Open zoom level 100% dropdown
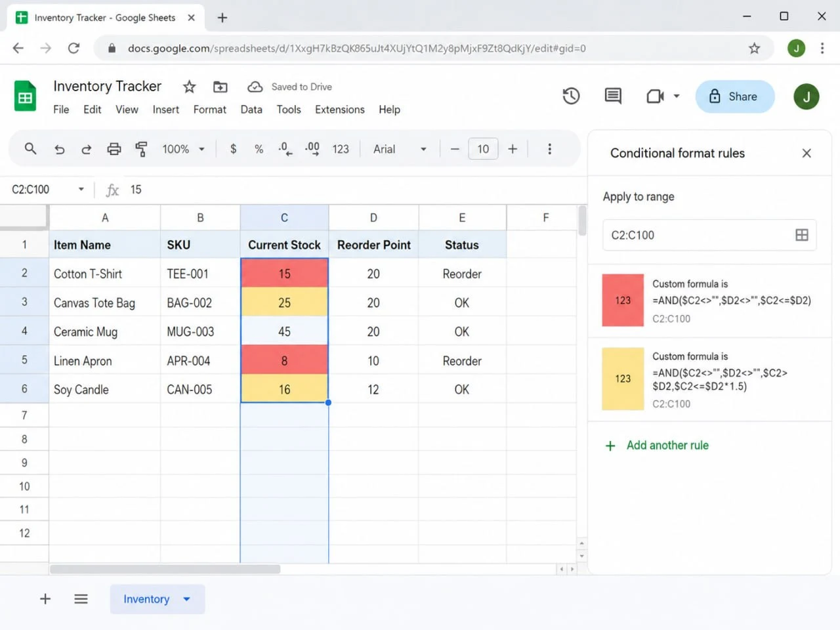Screen dimensions: 840x630 point(184,149)
